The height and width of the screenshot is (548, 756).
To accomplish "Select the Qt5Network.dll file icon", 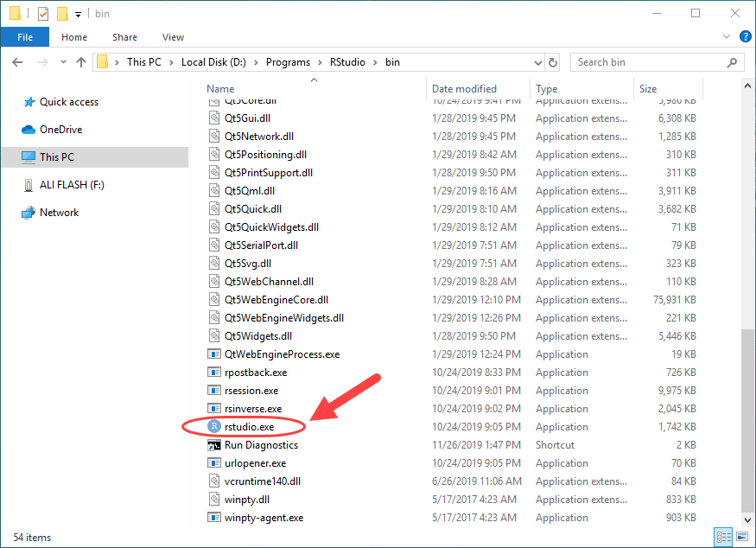I will [x=214, y=136].
